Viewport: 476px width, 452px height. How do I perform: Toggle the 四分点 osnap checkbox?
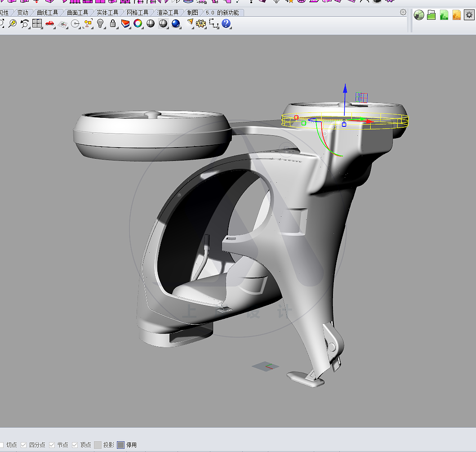click(23, 445)
